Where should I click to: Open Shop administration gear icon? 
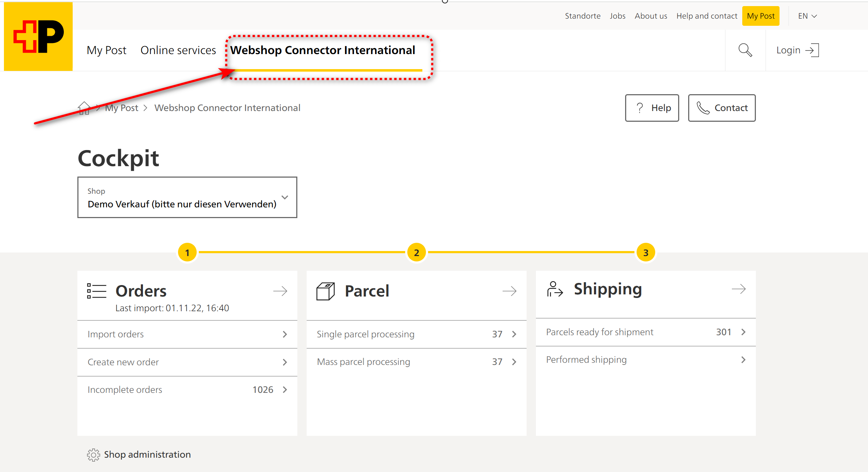(93, 455)
